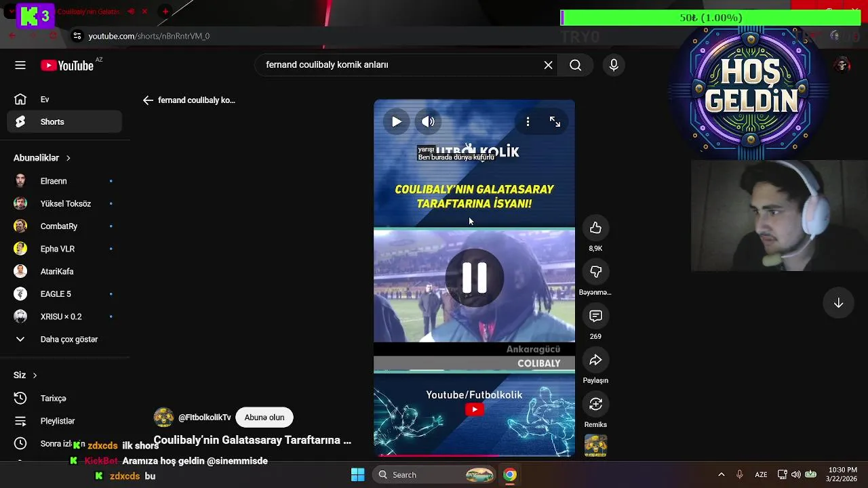
Task: Open the clock and date panel
Action: pyautogui.click(x=843, y=474)
